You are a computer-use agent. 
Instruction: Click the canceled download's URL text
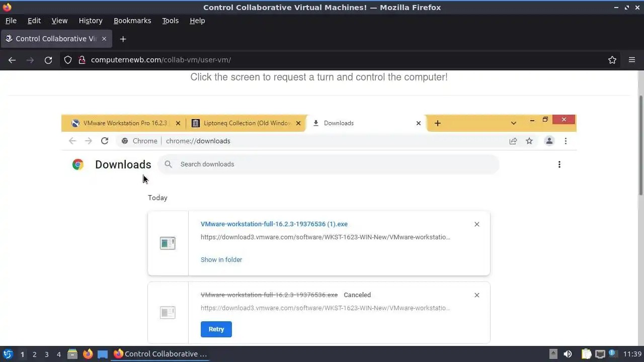[326, 308]
